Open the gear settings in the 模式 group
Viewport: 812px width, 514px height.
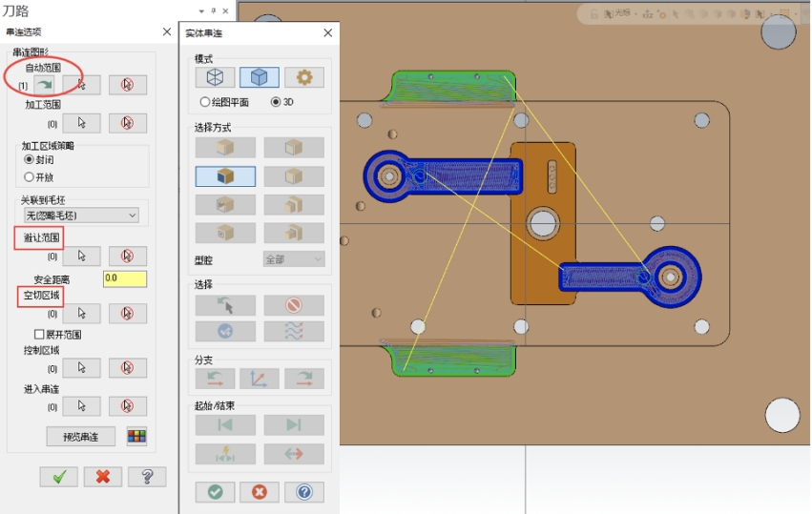point(304,77)
